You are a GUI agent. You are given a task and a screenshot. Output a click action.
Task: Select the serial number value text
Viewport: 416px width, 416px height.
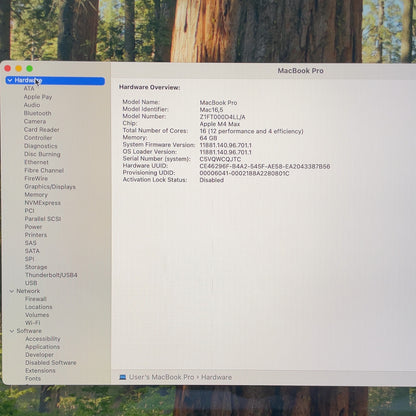point(220,159)
